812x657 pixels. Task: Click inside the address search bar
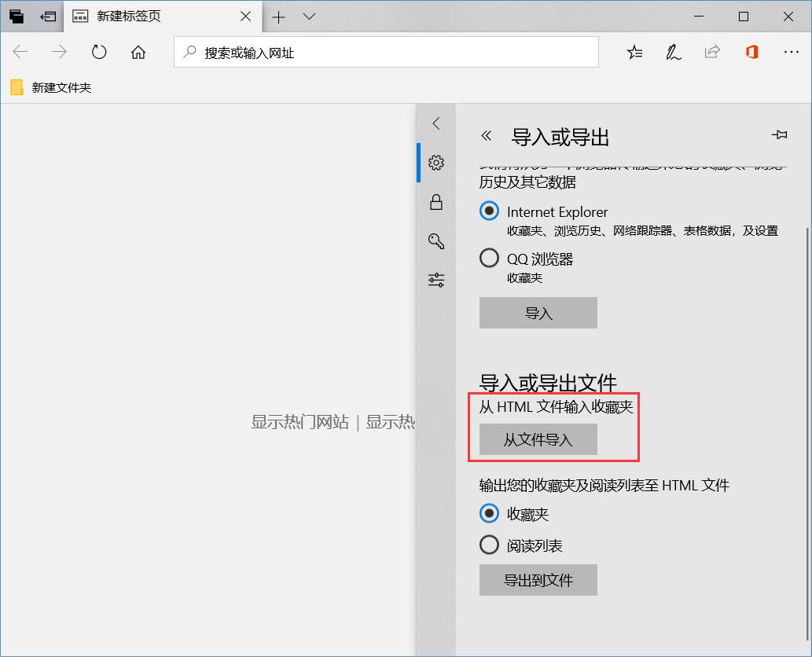[385, 52]
